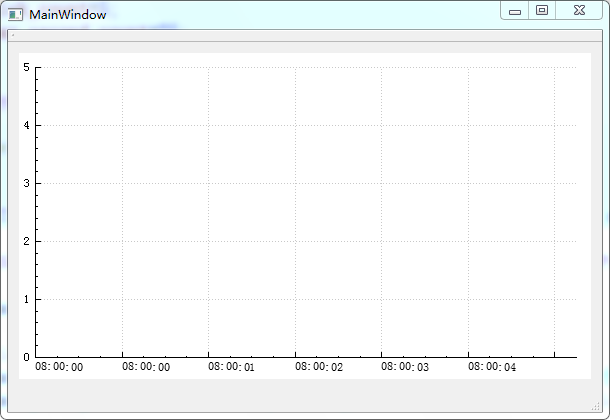This screenshot has width=610, height=420.
Task: Click the y-axis label 1
Action: click(x=26, y=299)
